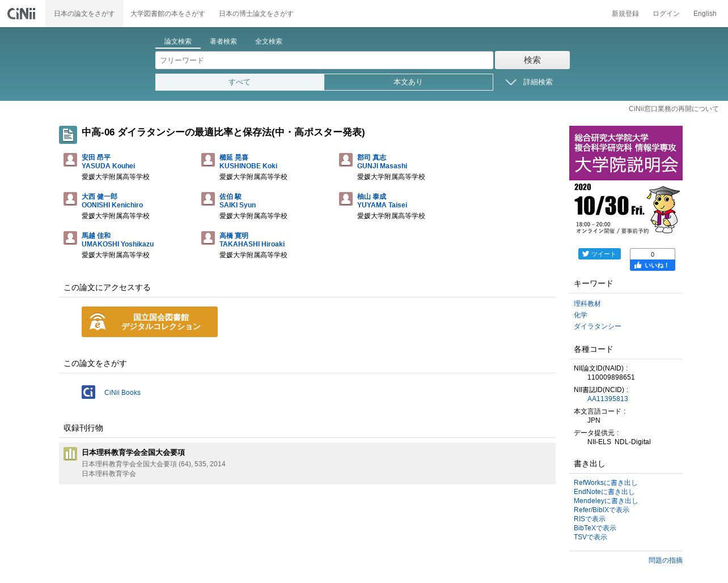Image resolution: width=728 pixels, height=583 pixels.
Task: Click the author avatar icon next to OONISHI Kenichiro
Action: click(70, 199)
